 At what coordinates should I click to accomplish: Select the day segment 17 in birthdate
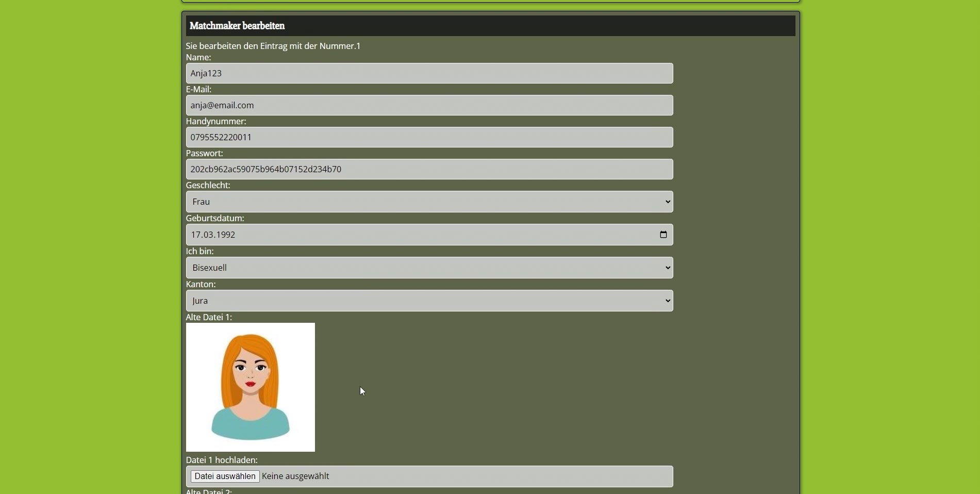[x=196, y=235]
